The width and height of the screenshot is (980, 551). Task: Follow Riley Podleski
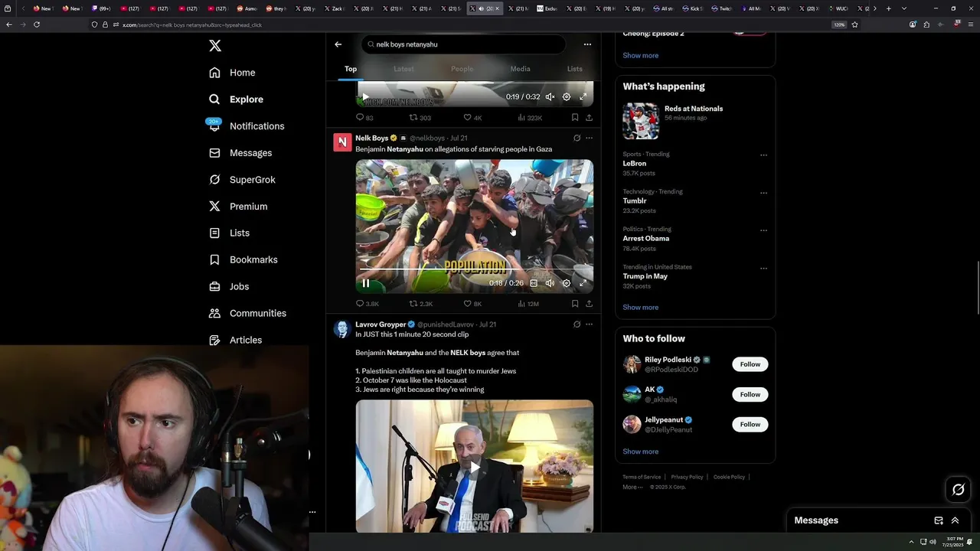[x=750, y=364]
